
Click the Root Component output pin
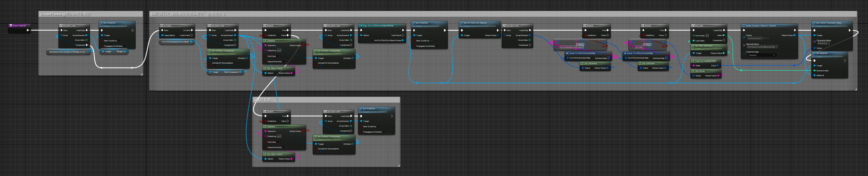[x=240, y=72]
